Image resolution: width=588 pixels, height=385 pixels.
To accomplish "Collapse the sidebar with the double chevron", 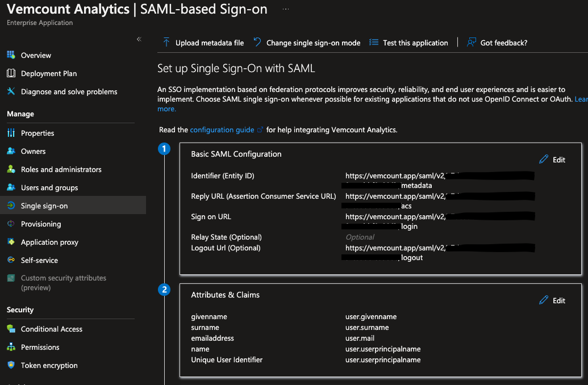I will coord(139,39).
